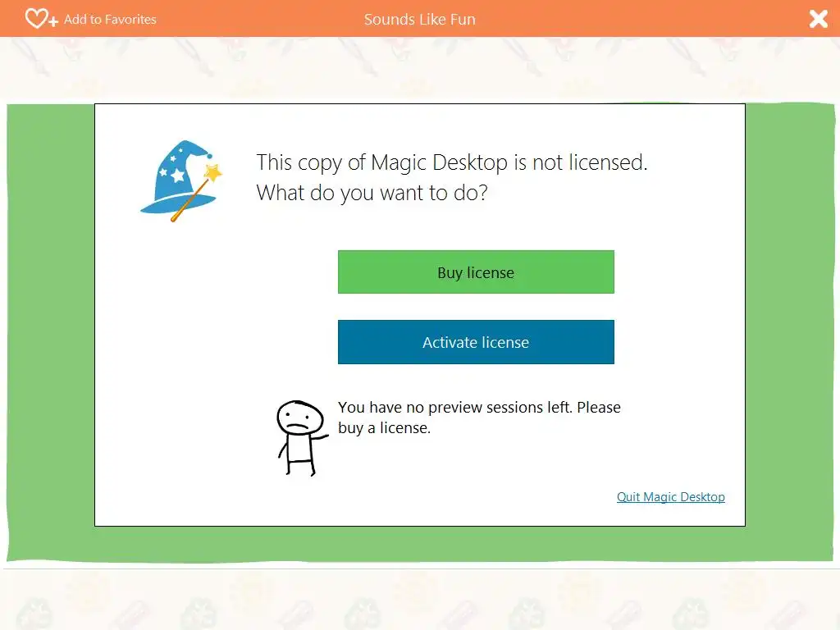Click the Sounds Like Fun title
Screen dimensions: 840x630
coord(419,20)
